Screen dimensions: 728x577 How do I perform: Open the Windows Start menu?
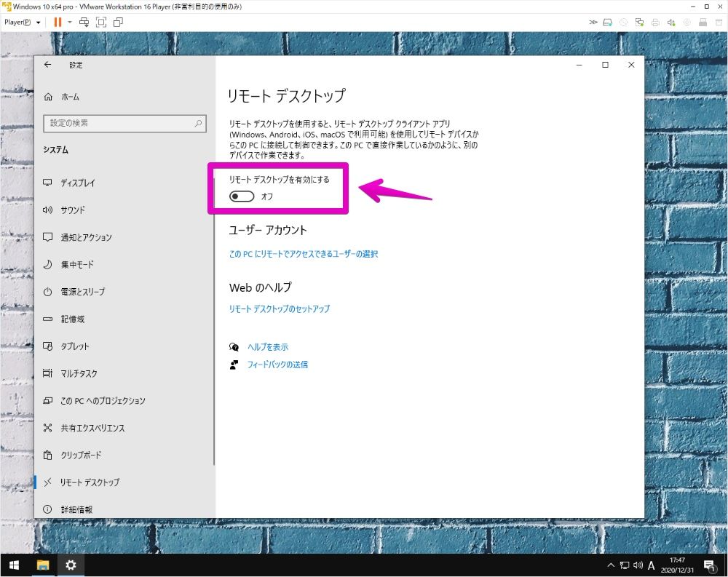(x=14, y=565)
